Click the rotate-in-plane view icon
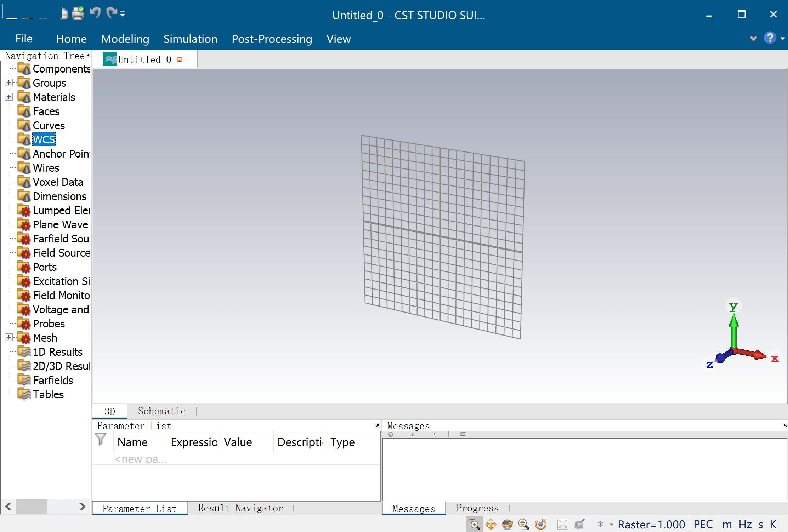Screen dimensions: 788x532 [x=540, y=524]
